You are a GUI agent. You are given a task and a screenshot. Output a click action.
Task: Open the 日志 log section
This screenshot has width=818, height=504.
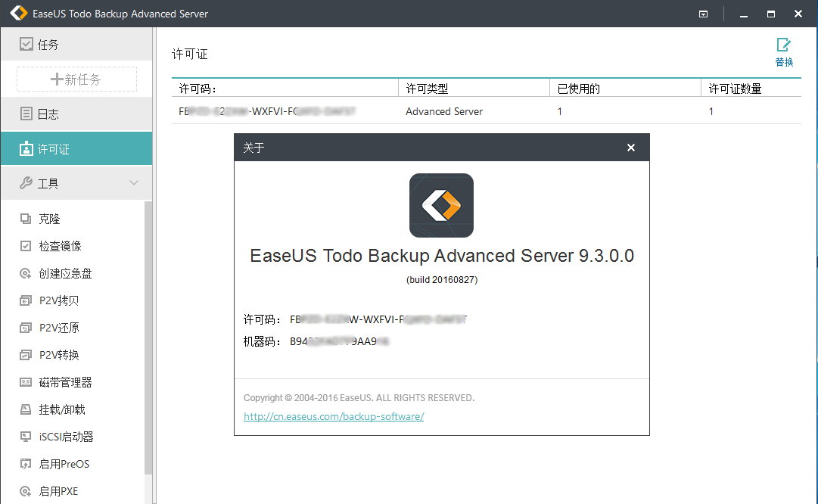76,114
